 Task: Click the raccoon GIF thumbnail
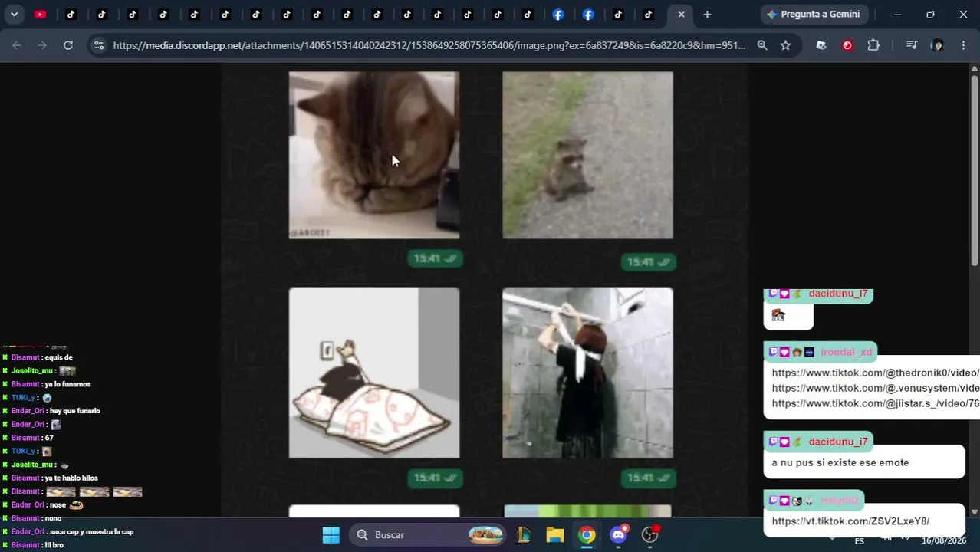click(587, 155)
